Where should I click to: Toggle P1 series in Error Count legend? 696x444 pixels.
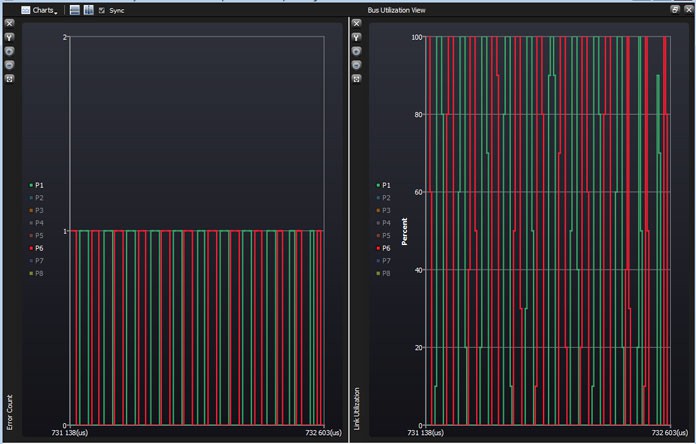coord(36,185)
